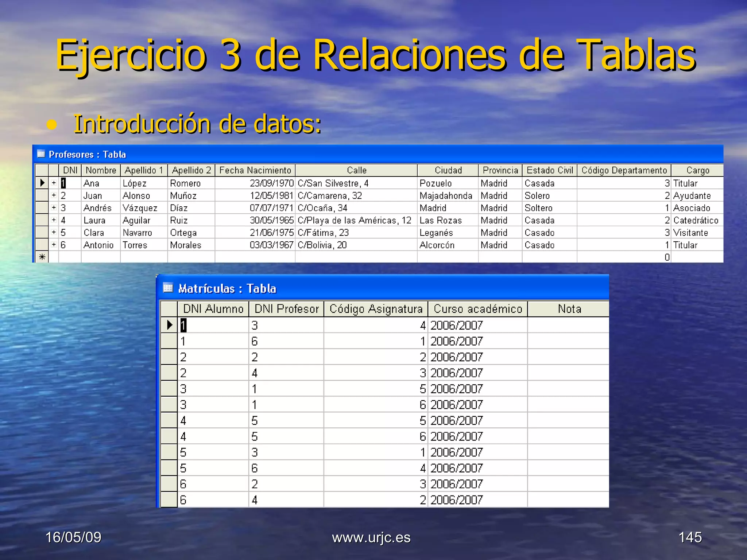Click the Cargo cell 'Ayudante'

pyautogui.click(x=697, y=195)
